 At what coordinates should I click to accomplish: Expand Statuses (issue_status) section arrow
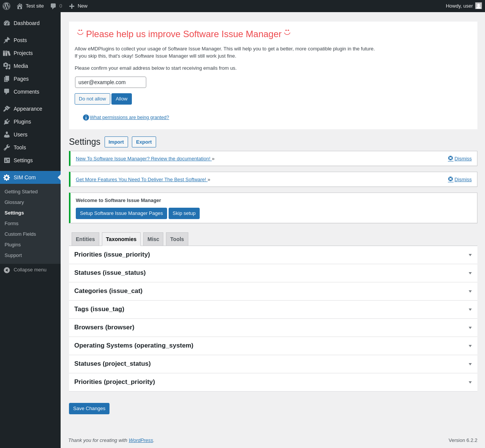[470, 273]
